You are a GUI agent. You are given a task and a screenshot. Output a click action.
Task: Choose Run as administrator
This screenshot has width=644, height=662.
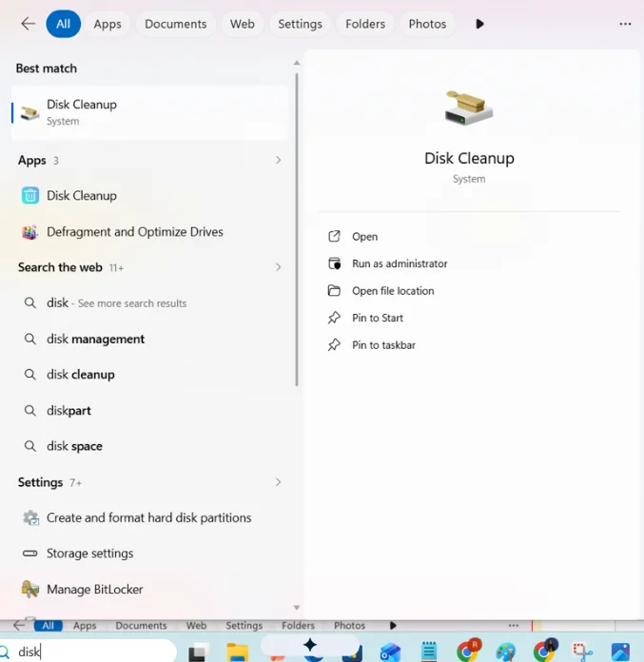[x=388, y=263]
